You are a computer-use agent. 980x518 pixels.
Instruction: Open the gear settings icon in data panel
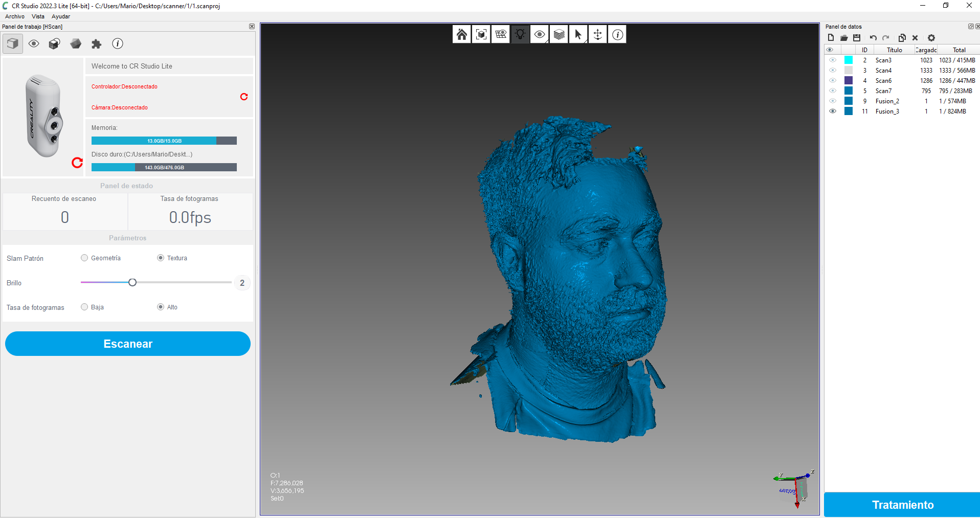pos(931,38)
